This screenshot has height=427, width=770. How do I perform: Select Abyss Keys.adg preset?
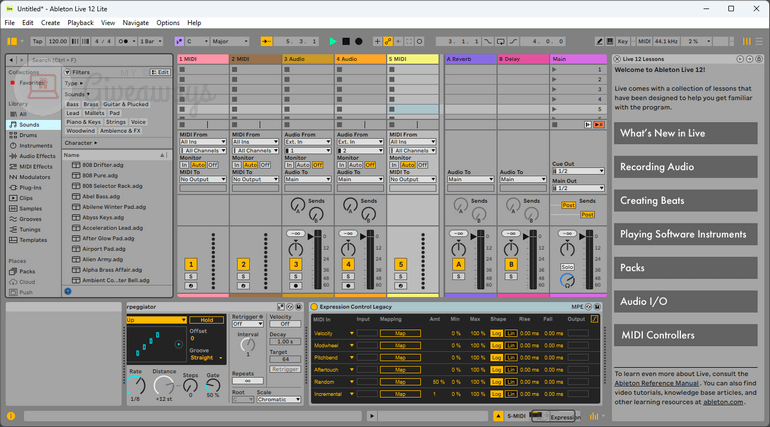(x=103, y=217)
